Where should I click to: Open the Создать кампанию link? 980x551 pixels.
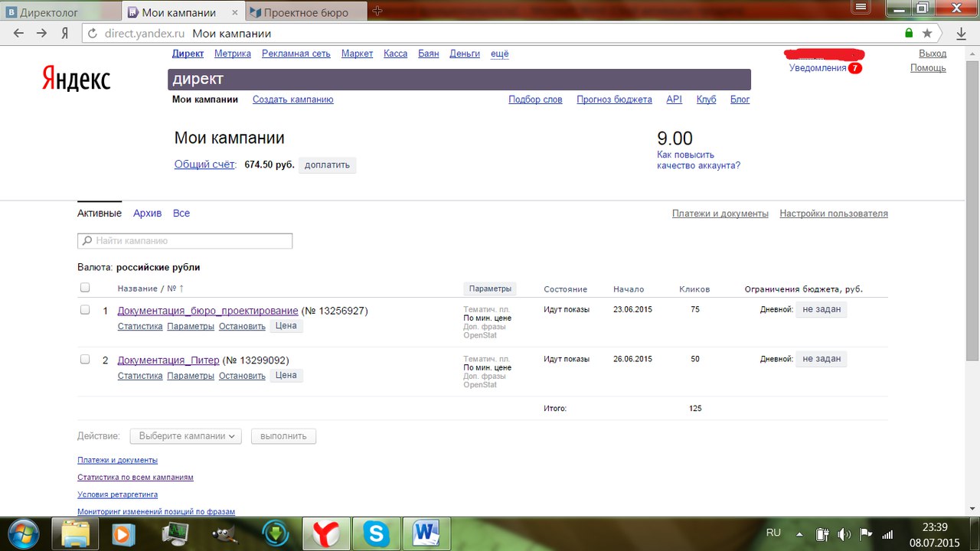pos(293,99)
